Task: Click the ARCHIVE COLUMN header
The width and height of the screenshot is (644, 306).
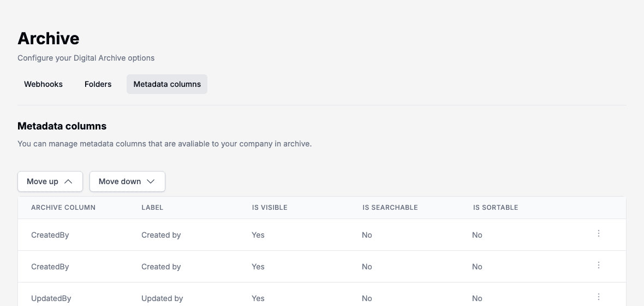Action: pos(63,208)
